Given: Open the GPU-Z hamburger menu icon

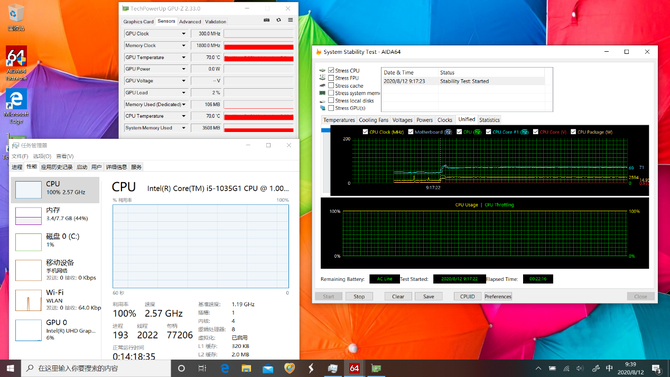Looking at the screenshot, I should [x=291, y=20].
